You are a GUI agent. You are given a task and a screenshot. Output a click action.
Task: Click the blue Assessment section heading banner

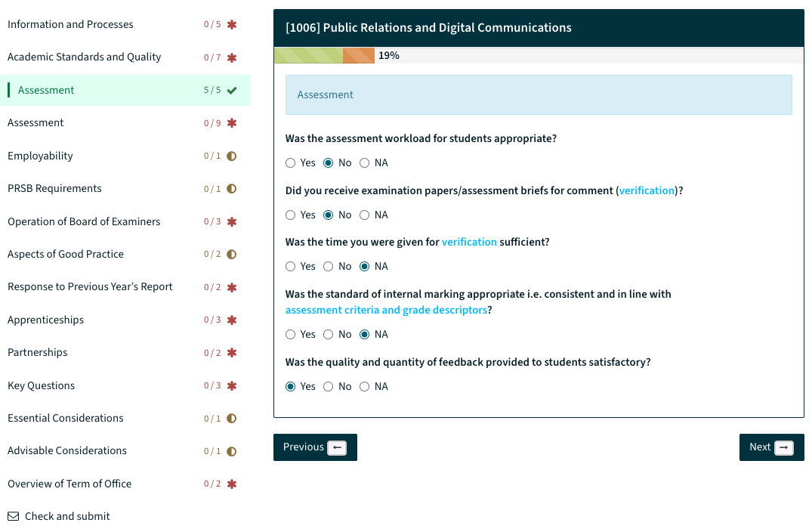point(539,94)
